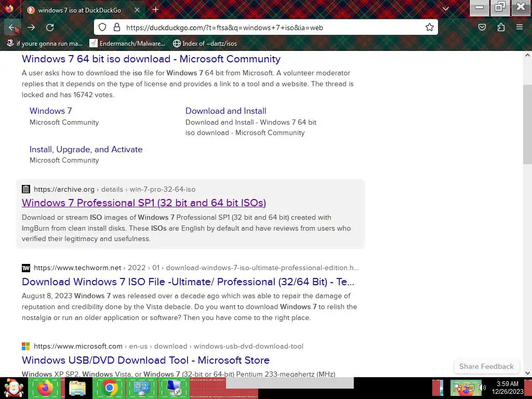The height and width of the screenshot is (399, 532).
Task: Click the page scrollbar down arrow
Action: [528, 373]
